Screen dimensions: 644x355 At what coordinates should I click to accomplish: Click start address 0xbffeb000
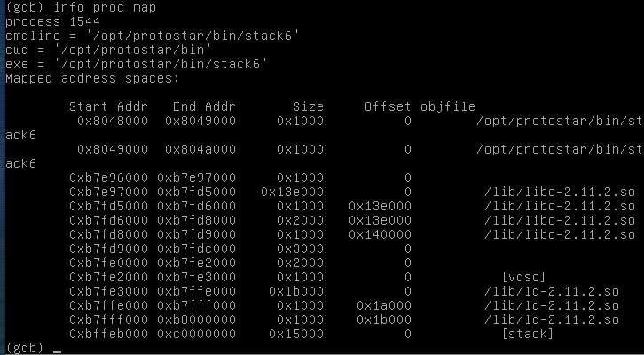[x=108, y=334]
